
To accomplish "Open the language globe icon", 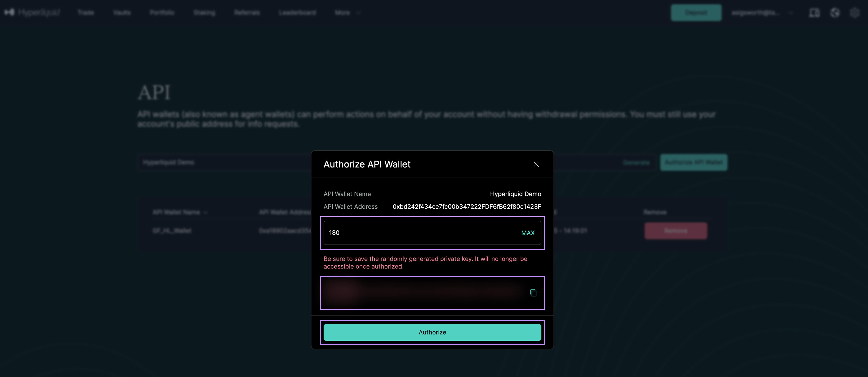I will pyautogui.click(x=835, y=13).
